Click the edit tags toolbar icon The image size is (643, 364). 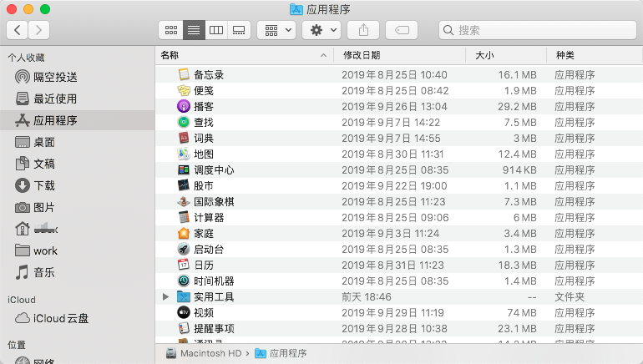(x=402, y=29)
